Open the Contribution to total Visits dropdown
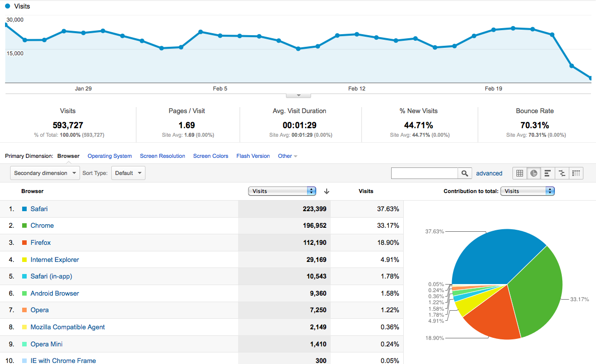 527,191
